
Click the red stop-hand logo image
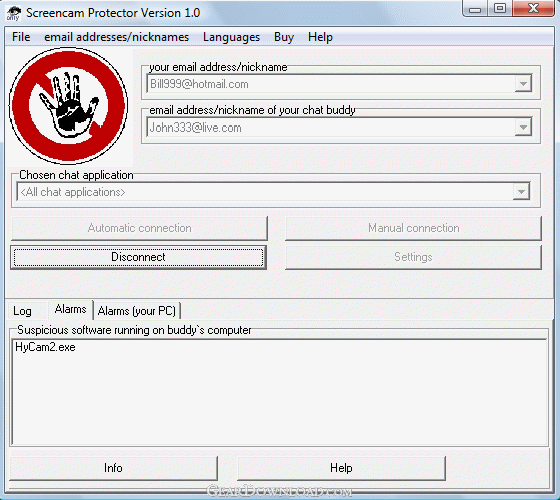tap(68, 106)
